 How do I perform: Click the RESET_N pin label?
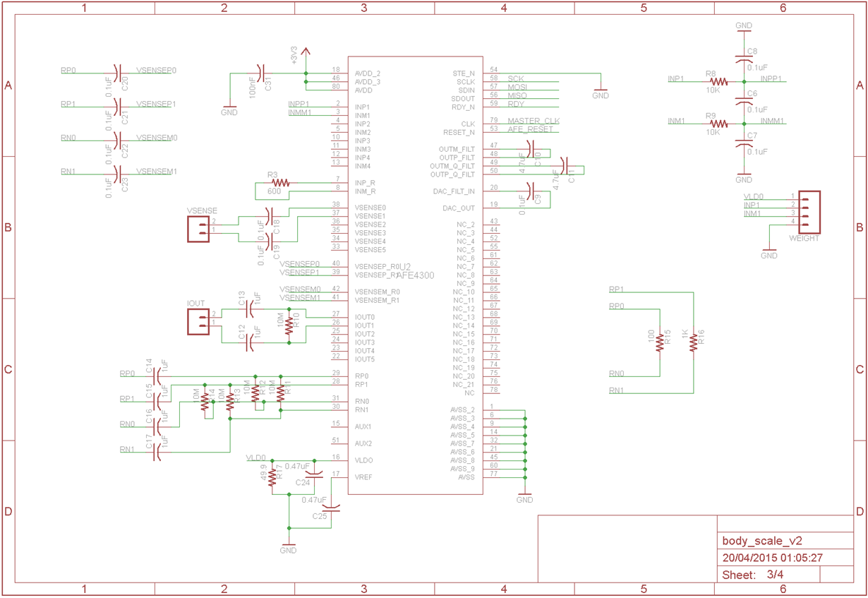pyautogui.click(x=459, y=133)
